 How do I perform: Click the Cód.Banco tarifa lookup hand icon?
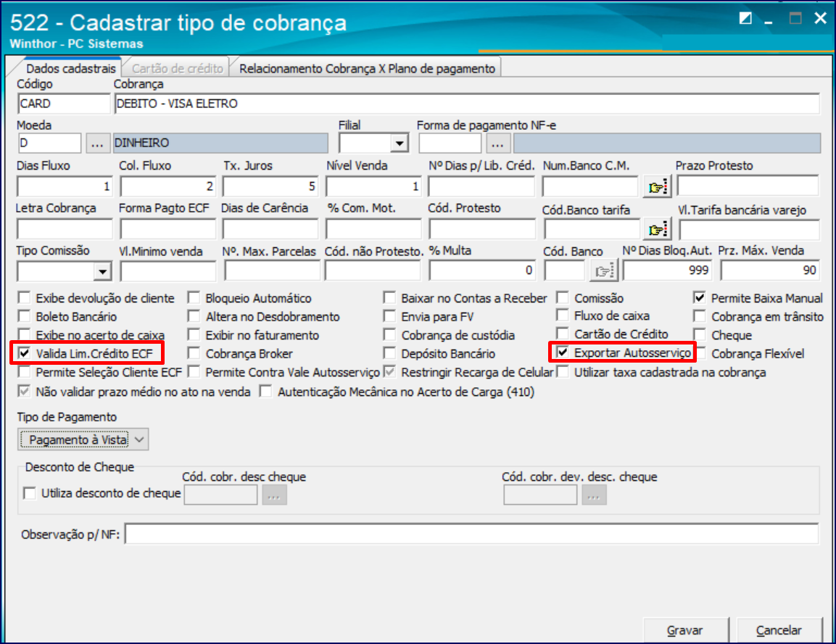coord(657,230)
